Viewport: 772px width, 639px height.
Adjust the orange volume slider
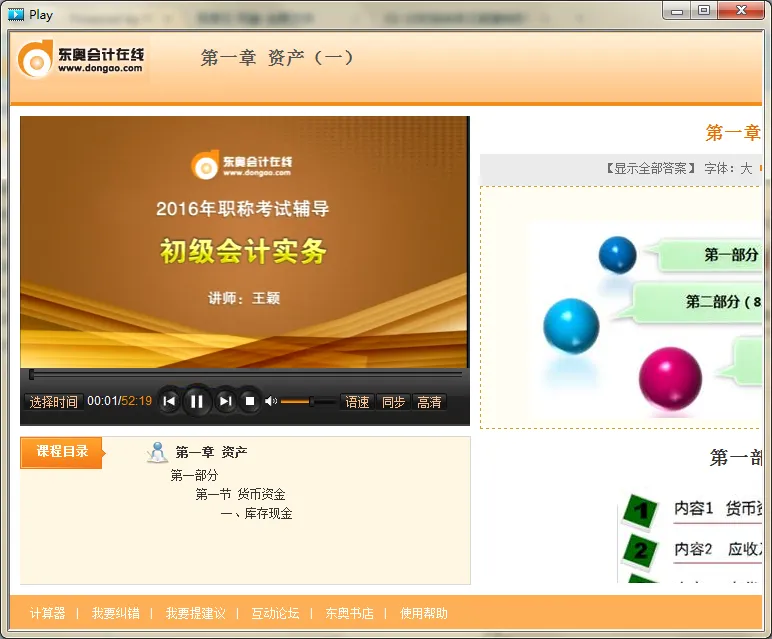coord(298,401)
